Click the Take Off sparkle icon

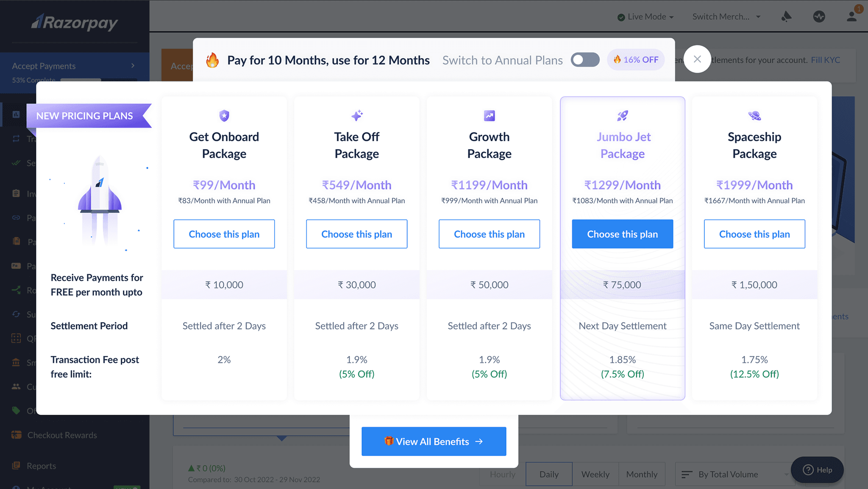(357, 115)
